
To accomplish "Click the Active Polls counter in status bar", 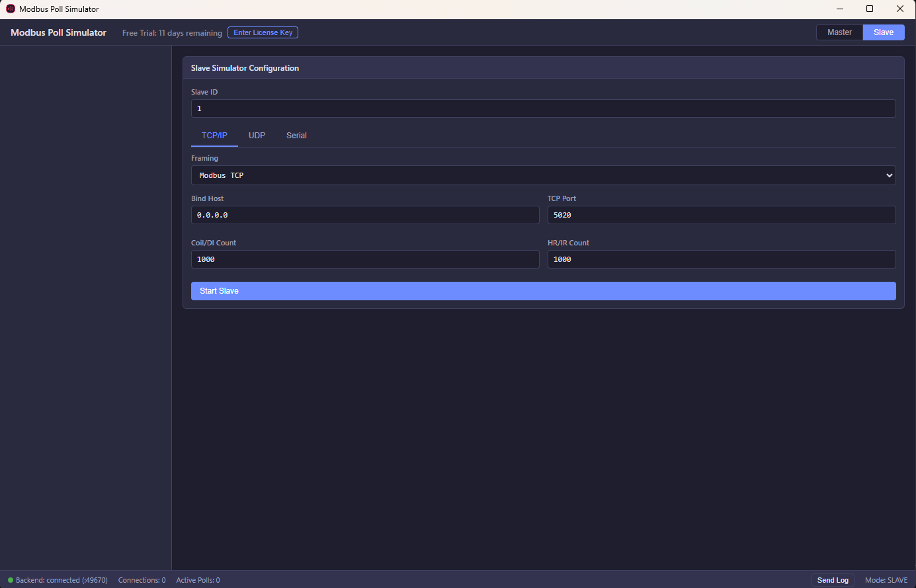I will tap(198, 580).
